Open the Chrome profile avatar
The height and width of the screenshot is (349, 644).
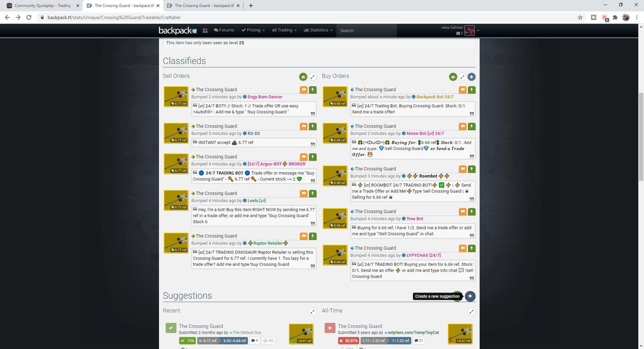point(626,17)
